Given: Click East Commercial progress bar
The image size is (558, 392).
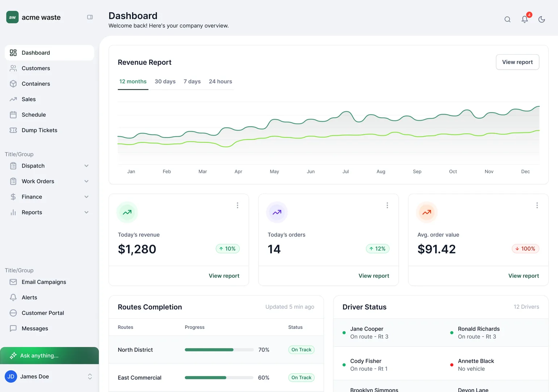Looking at the screenshot, I should point(219,378).
